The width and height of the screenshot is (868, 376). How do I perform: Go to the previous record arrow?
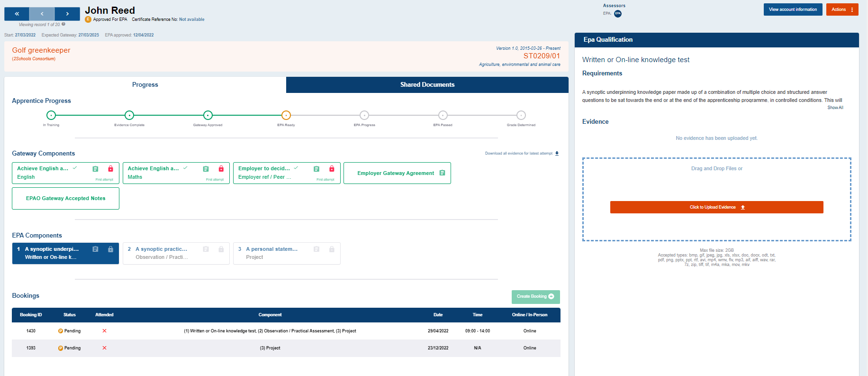tap(42, 14)
